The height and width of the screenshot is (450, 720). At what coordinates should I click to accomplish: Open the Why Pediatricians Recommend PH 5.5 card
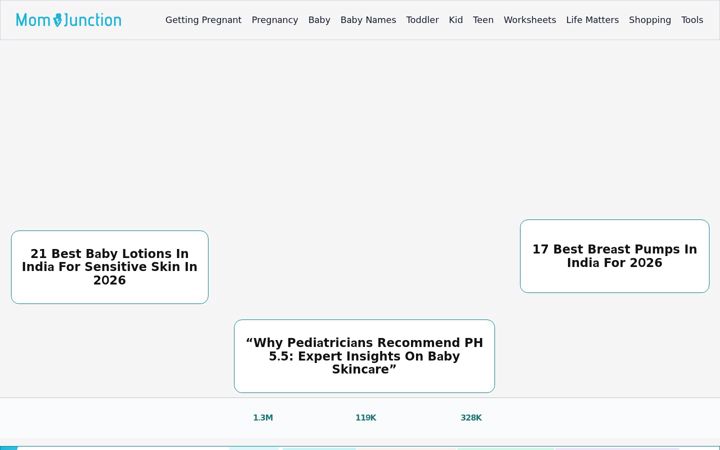(364, 356)
